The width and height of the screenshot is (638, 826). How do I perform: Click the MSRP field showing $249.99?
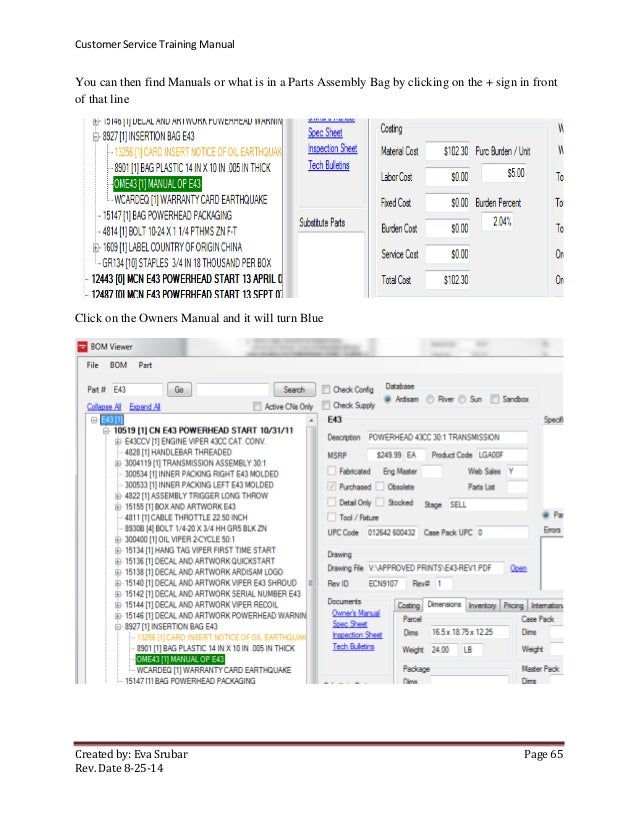[x=385, y=455]
